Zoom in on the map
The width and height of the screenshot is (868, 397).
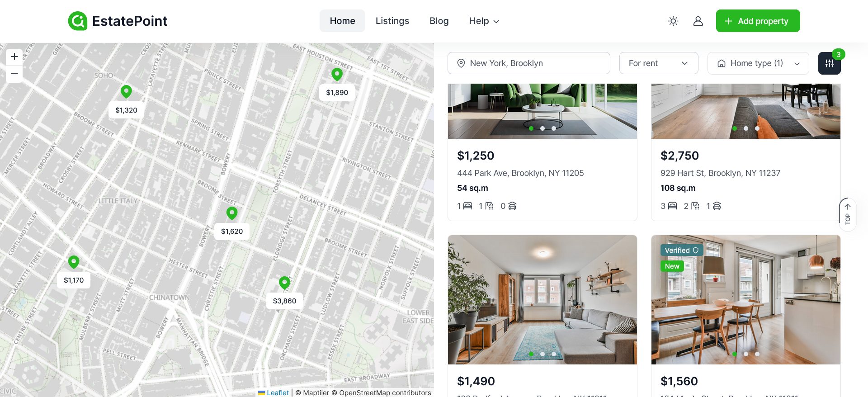pos(14,57)
